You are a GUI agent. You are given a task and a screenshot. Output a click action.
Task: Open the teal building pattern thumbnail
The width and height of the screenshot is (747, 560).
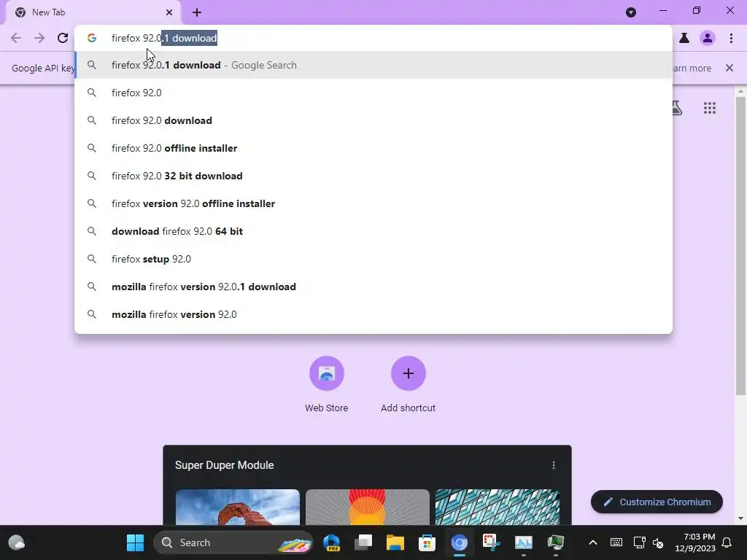pyautogui.click(x=498, y=507)
